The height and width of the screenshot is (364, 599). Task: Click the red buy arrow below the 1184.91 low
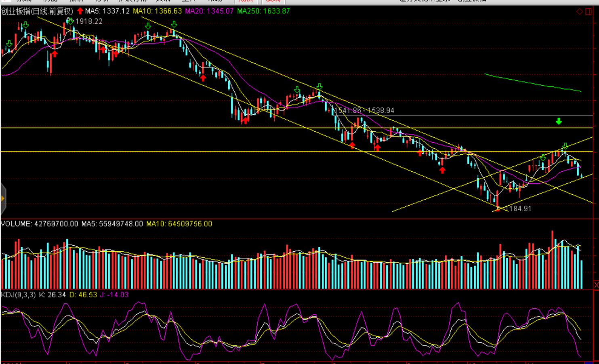coord(498,209)
